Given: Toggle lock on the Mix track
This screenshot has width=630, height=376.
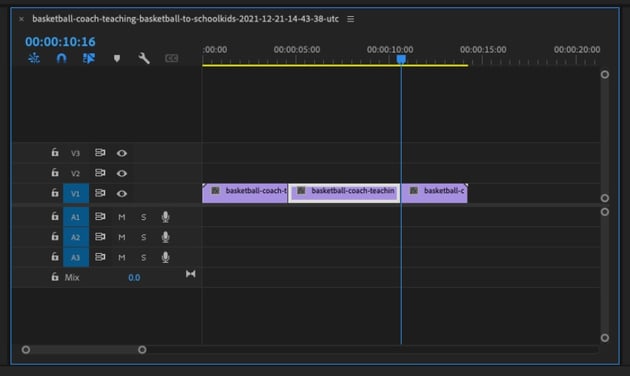Looking at the screenshot, I should click(x=55, y=277).
